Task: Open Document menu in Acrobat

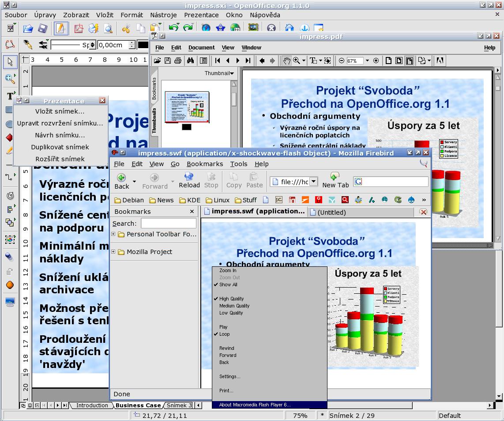Action: (202, 48)
